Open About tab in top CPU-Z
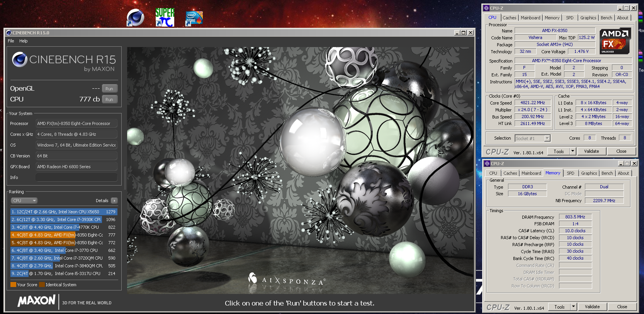This screenshot has width=644, height=314. point(622,18)
